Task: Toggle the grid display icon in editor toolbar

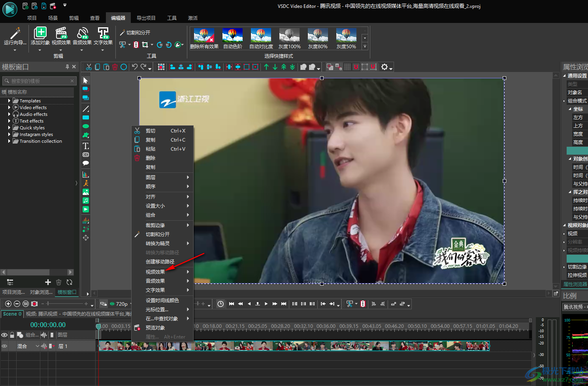Action: pos(347,67)
